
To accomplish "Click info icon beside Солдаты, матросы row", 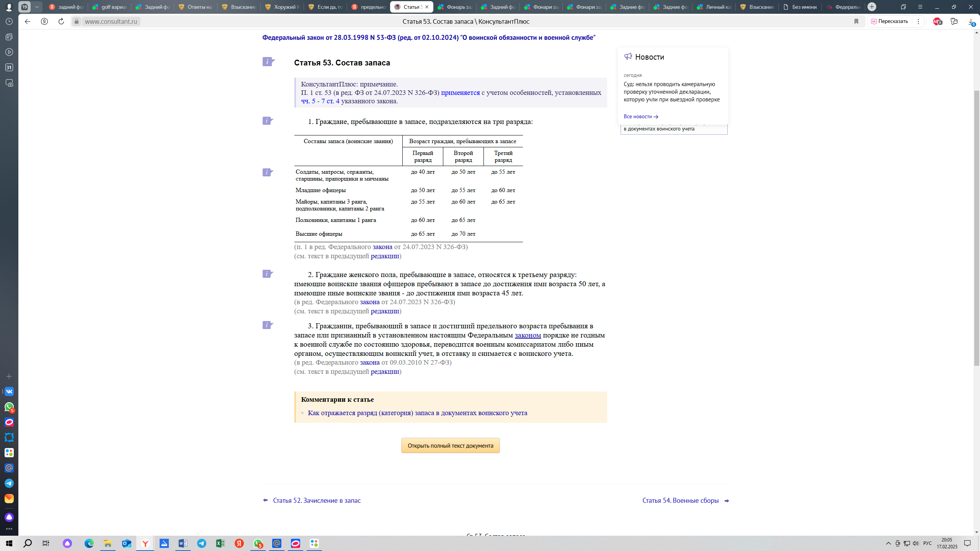I will pos(268,173).
